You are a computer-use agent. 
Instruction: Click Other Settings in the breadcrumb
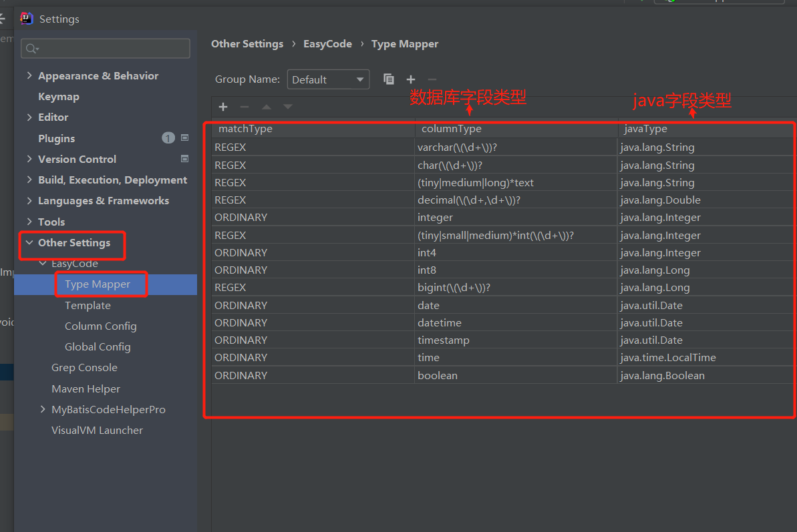click(x=247, y=44)
